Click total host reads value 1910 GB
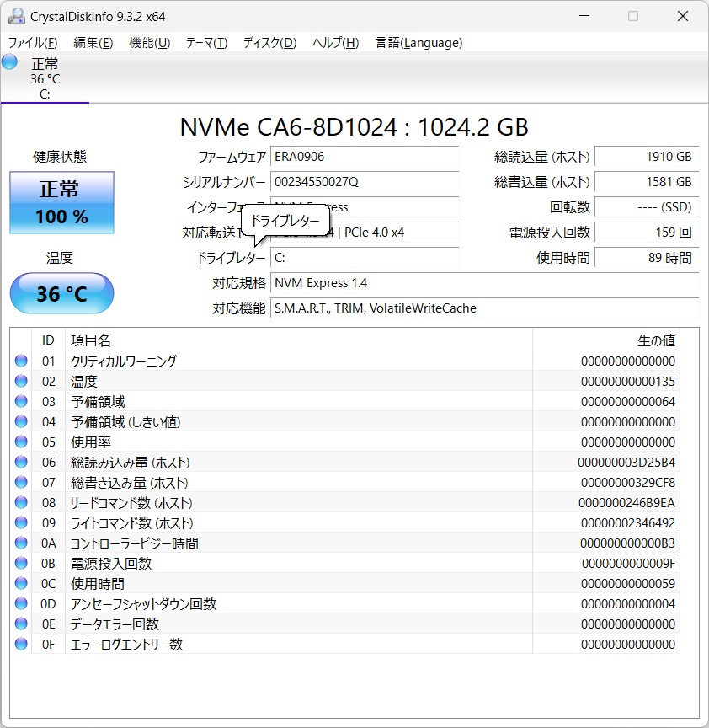 pyautogui.click(x=647, y=157)
